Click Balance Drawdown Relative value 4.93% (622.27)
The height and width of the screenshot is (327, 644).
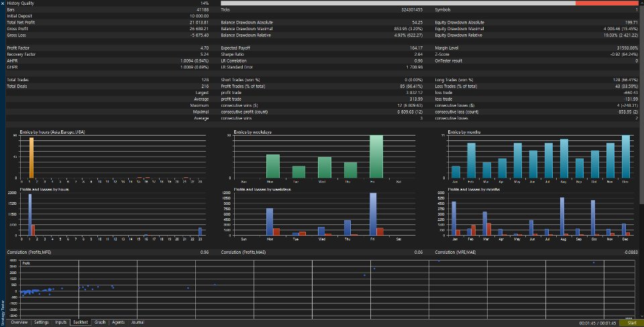[409, 36]
